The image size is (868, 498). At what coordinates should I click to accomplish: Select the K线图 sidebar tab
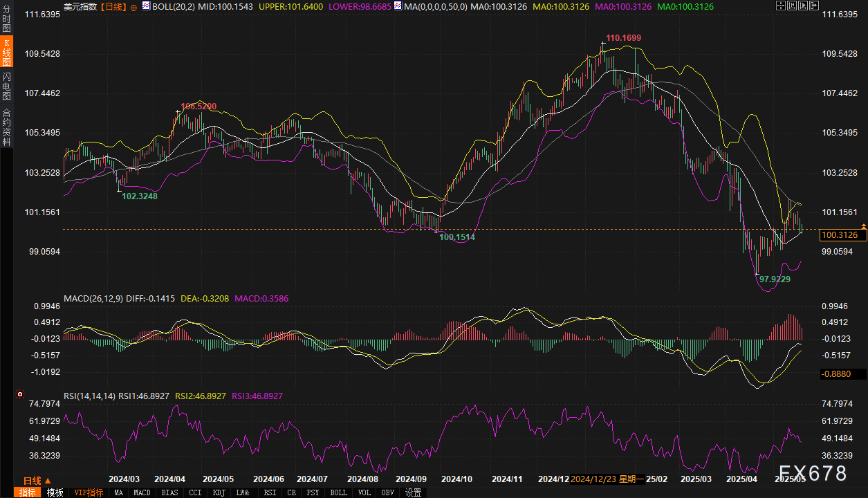[x=6, y=53]
